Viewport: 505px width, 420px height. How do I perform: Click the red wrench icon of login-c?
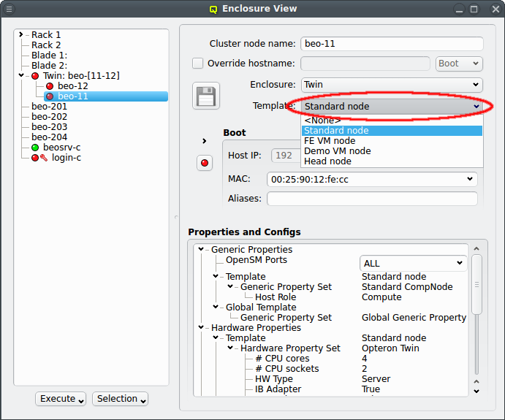tap(43, 158)
